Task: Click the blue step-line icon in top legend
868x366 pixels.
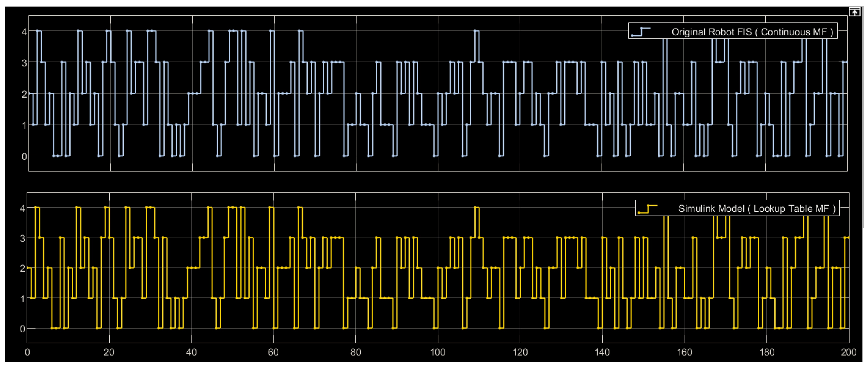Action: pos(641,32)
